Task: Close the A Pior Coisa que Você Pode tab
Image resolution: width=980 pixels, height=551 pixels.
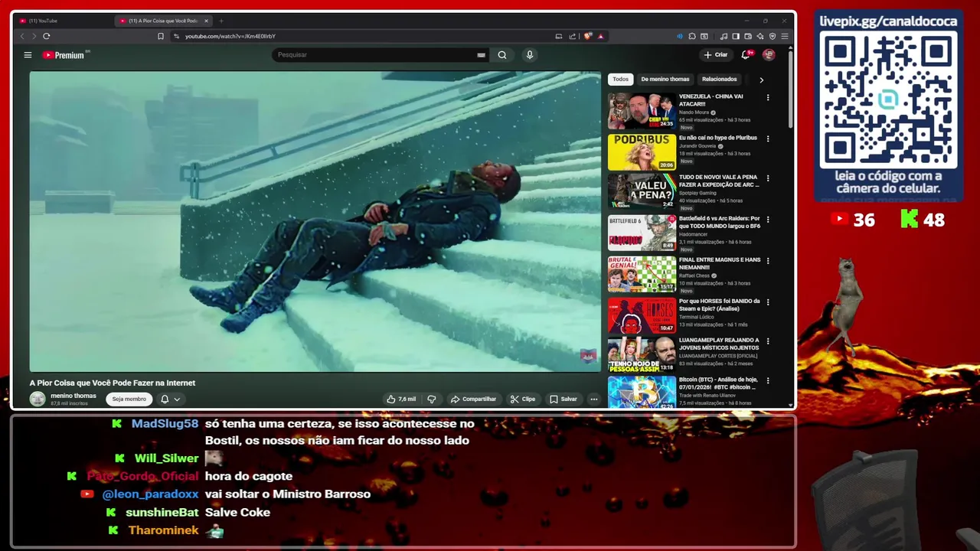Action: (206, 21)
